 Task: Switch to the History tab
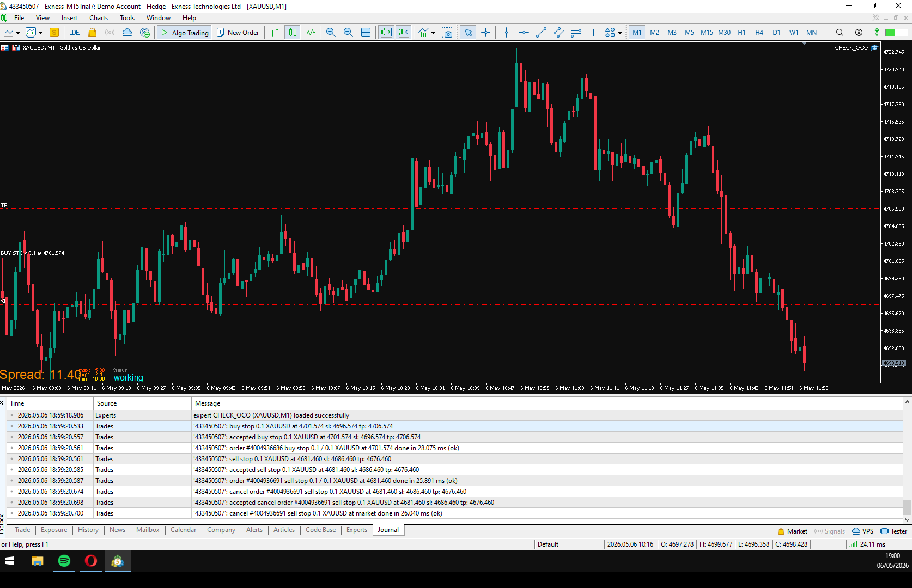[88, 530]
